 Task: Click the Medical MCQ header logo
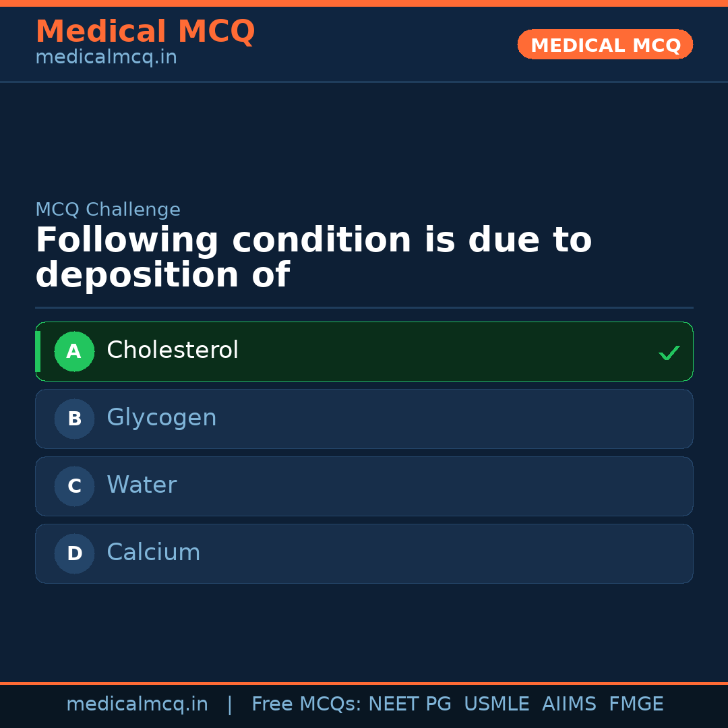point(145,31)
